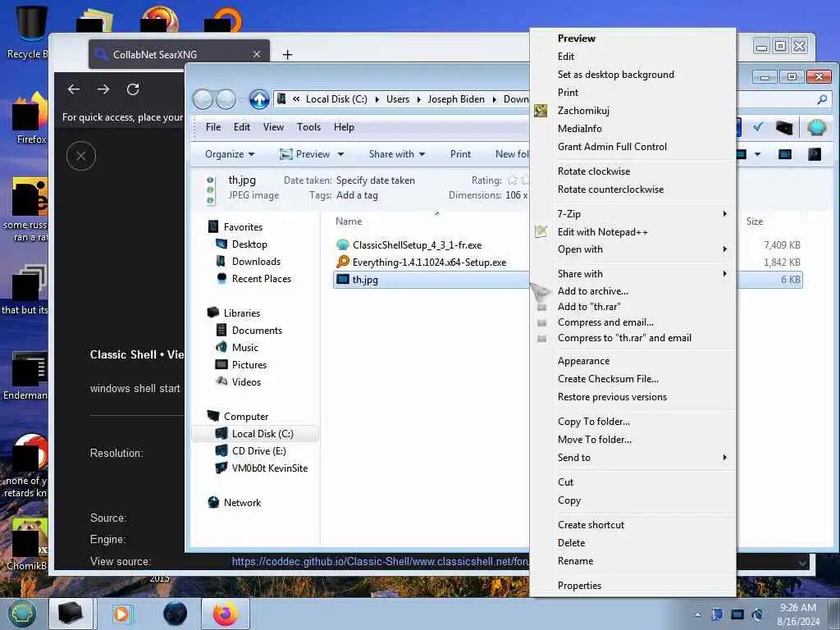Open Recent Places in navigation pane
Screen dimensions: 840x630
(261, 279)
